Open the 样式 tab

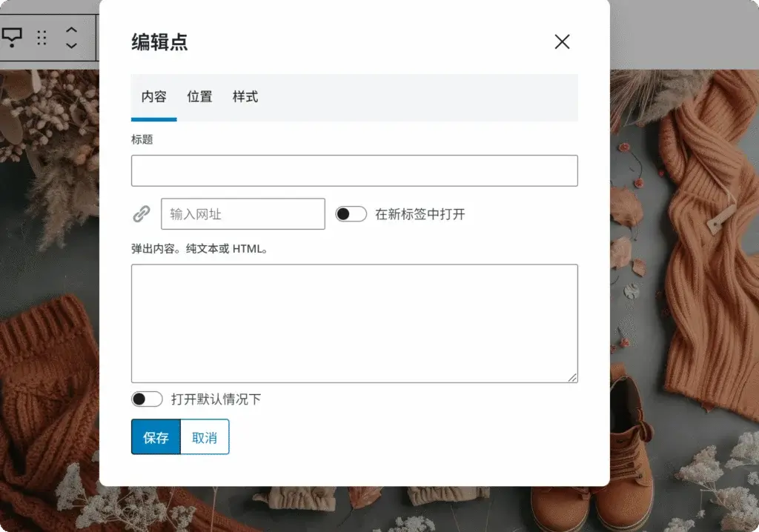click(x=245, y=96)
